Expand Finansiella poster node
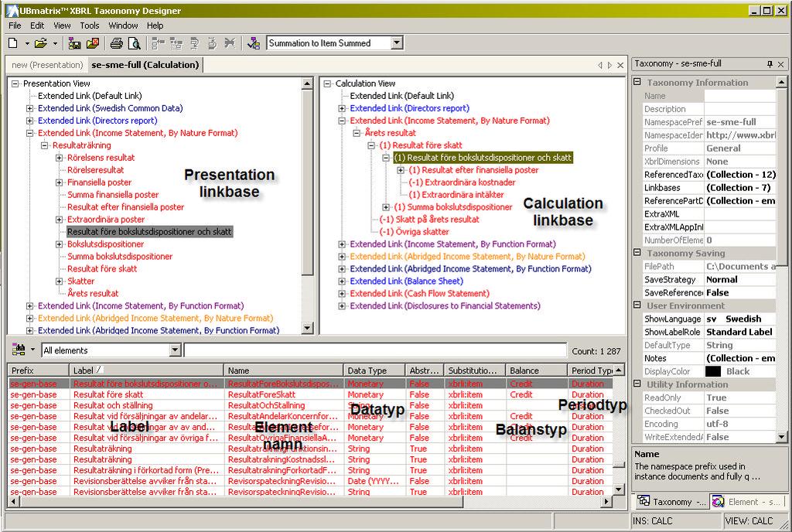 click(x=59, y=182)
